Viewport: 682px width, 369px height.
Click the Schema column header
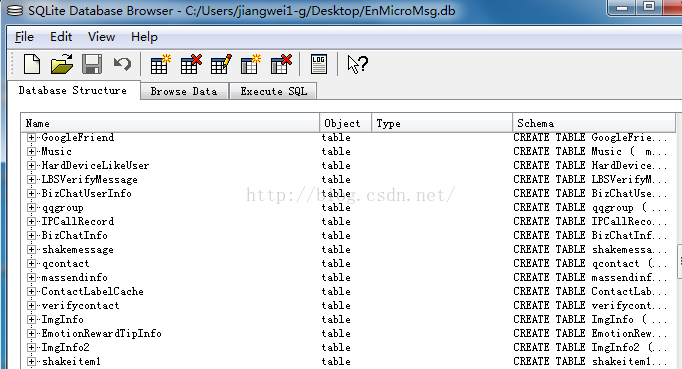(x=594, y=123)
